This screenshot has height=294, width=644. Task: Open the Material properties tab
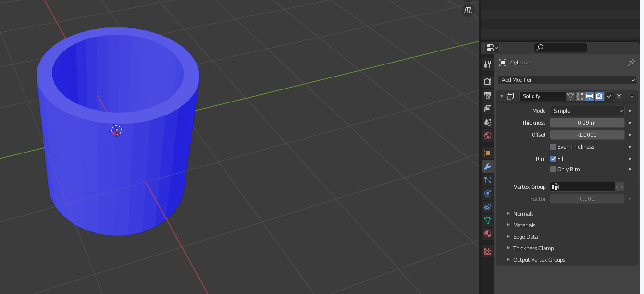click(x=488, y=234)
